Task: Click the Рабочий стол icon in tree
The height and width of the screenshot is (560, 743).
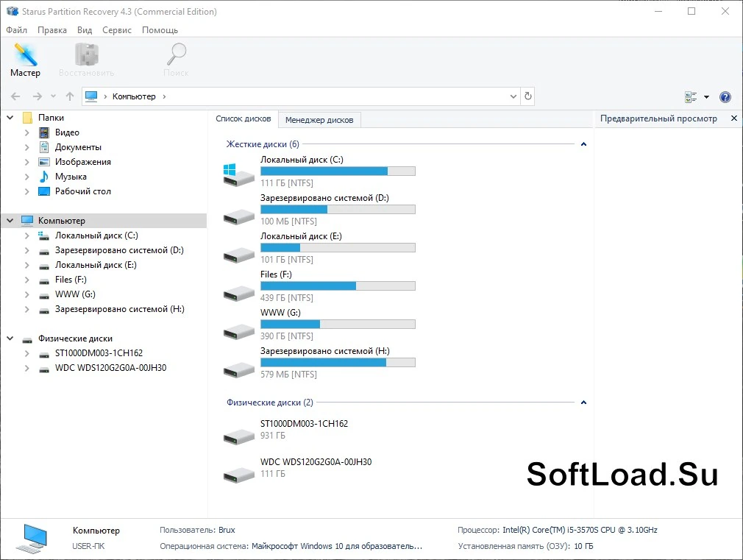Action: pos(44,191)
